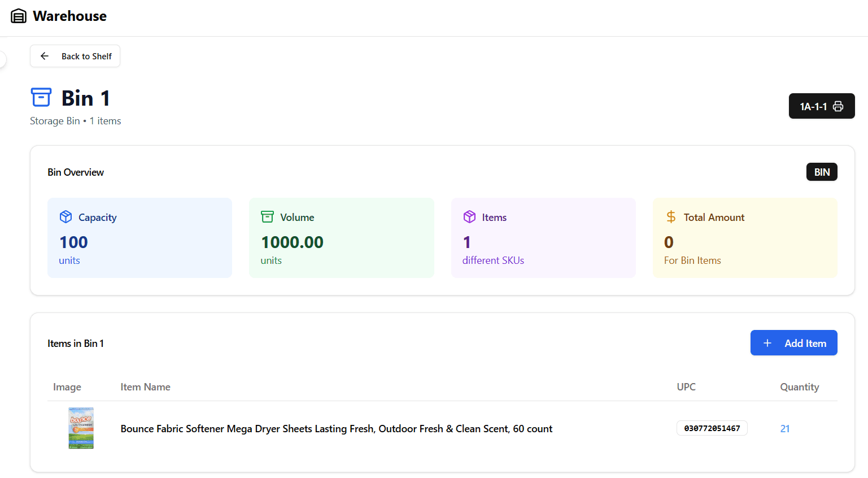
Task: Go back to Shelf
Action: [75, 56]
